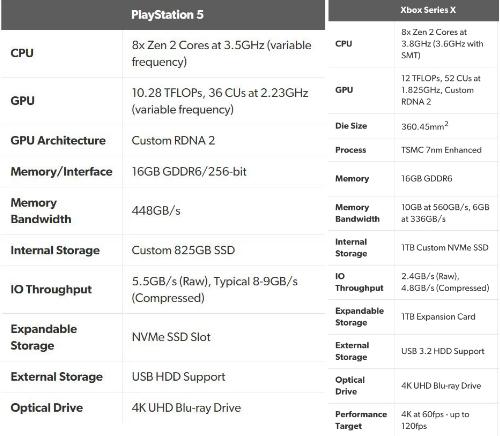
Task: Select the TSMC 7nm Enhanced value
Action: (x=441, y=150)
